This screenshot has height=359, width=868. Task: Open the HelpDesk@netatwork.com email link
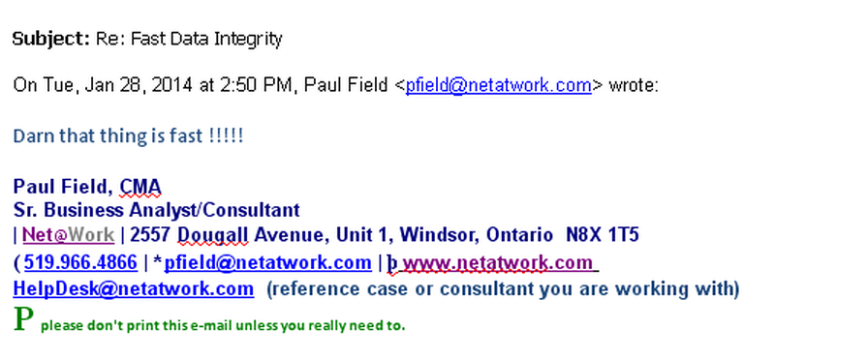134,288
